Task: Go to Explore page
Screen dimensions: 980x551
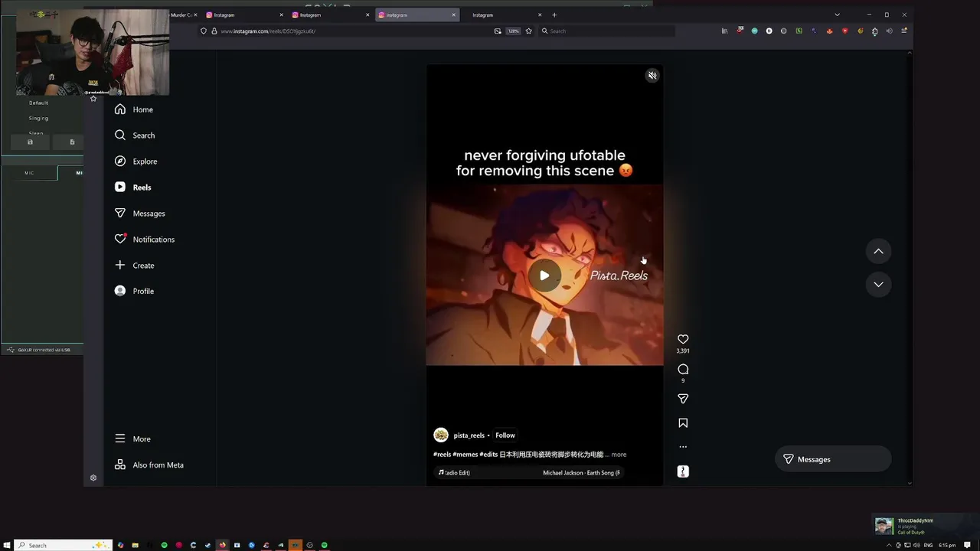Action: click(136, 161)
